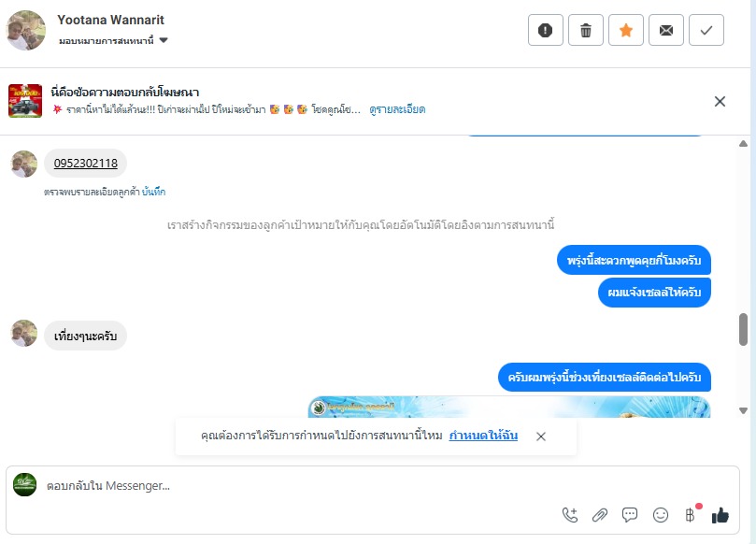Click กำหนดให้ฉัน assign to me link
756x544 pixels.
(483, 436)
